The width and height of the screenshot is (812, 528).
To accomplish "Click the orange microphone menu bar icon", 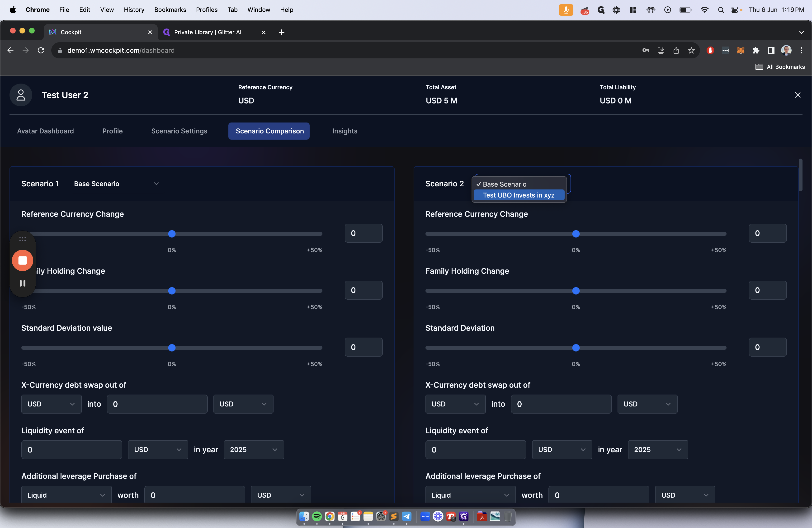I will click(566, 10).
